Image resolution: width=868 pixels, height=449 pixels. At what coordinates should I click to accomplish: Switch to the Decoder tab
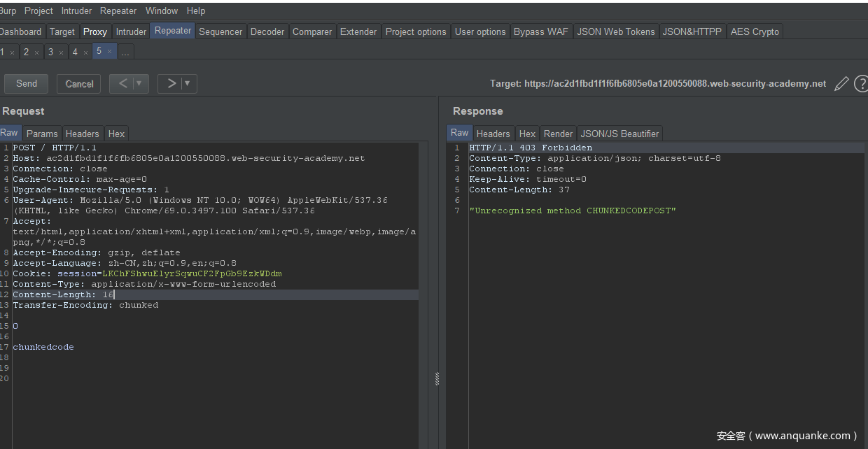(x=267, y=31)
